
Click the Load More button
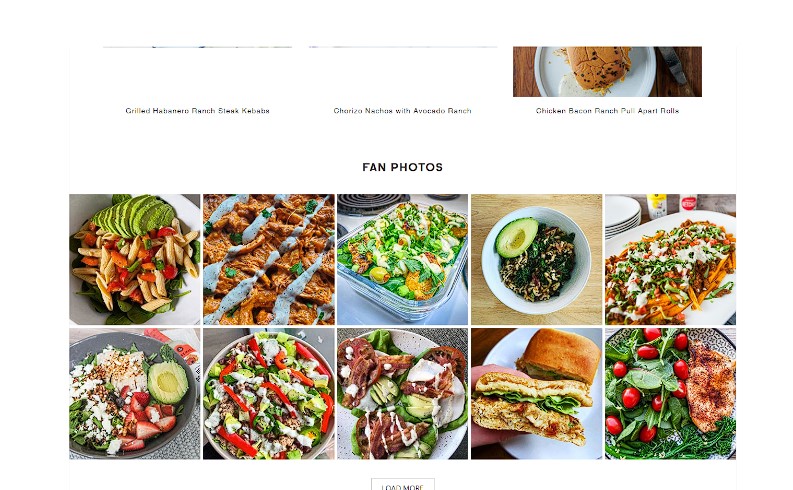click(403, 485)
